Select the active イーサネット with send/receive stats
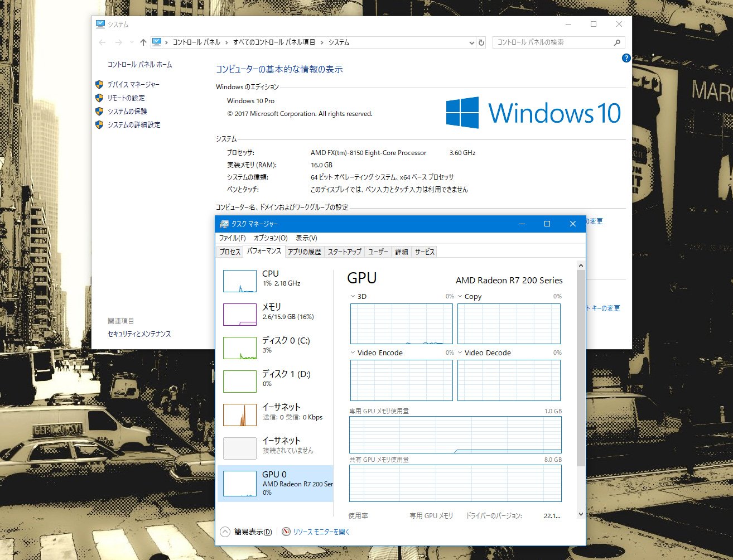The image size is (733, 560). 275,415
